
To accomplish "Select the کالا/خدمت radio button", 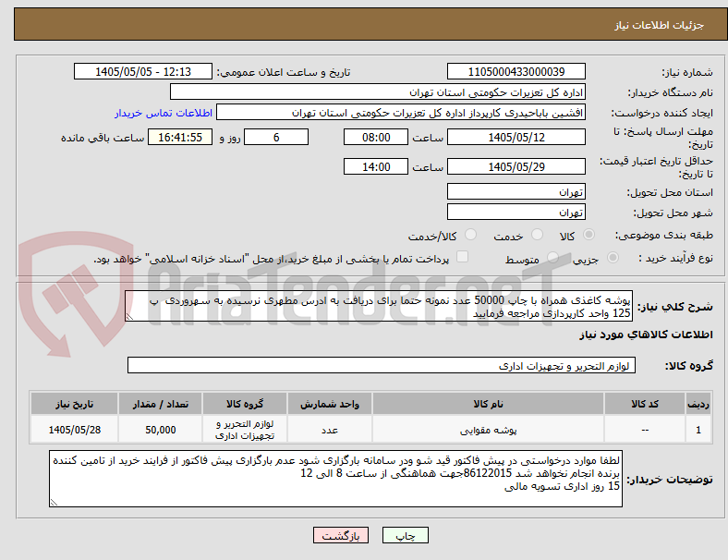I will [x=471, y=235].
